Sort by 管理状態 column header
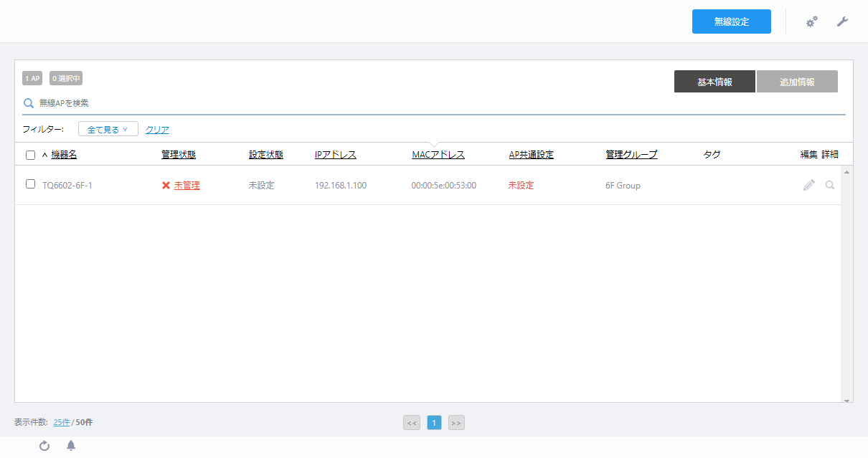The height and width of the screenshot is (458, 868). 179,154
